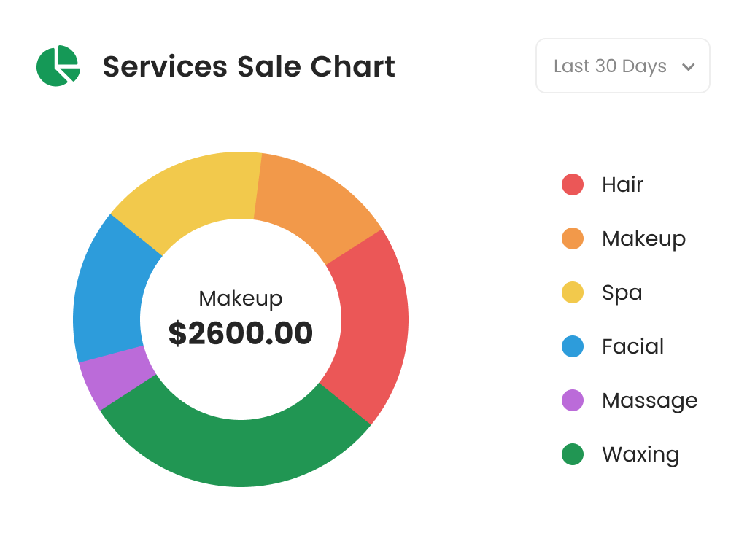Click the blue Facial donut segment
Screen dimensions: 747x560
click(x=109, y=295)
